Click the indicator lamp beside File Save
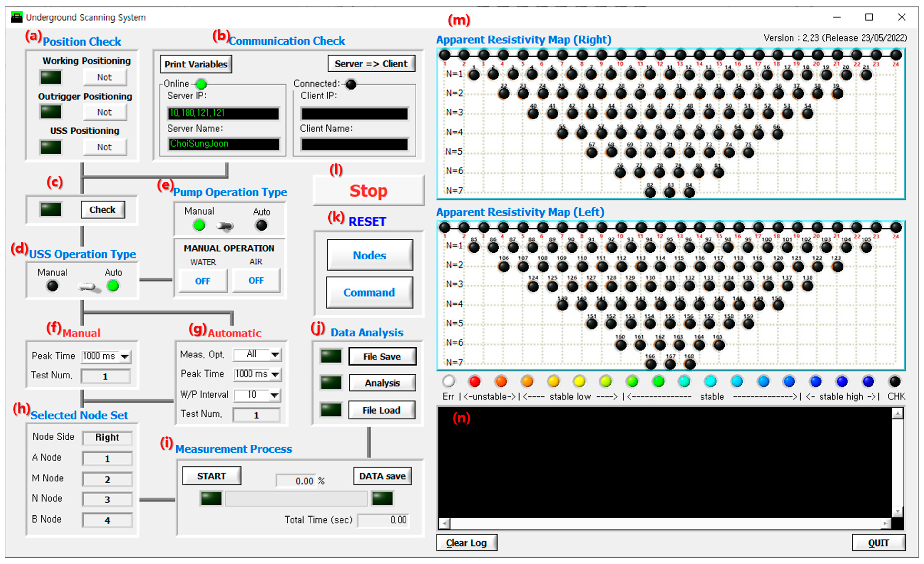This screenshot has width=924, height=564. pyautogui.click(x=331, y=356)
